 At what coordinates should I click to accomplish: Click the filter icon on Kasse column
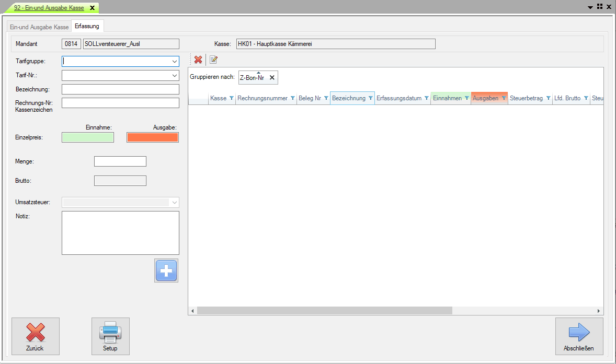[x=232, y=98]
